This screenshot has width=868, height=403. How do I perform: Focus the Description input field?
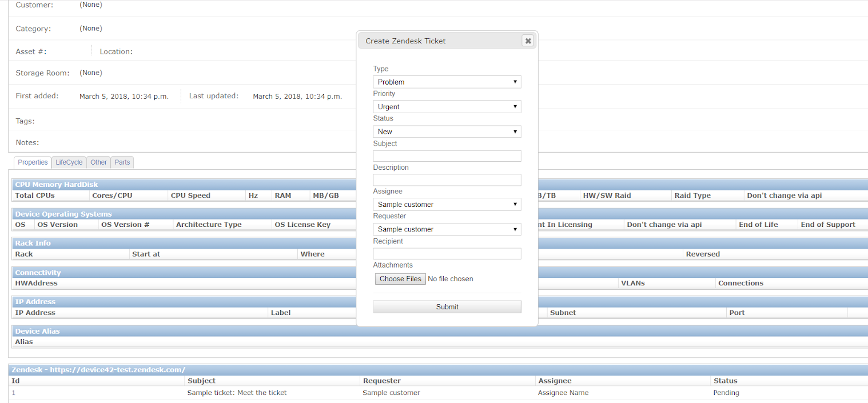(x=447, y=179)
